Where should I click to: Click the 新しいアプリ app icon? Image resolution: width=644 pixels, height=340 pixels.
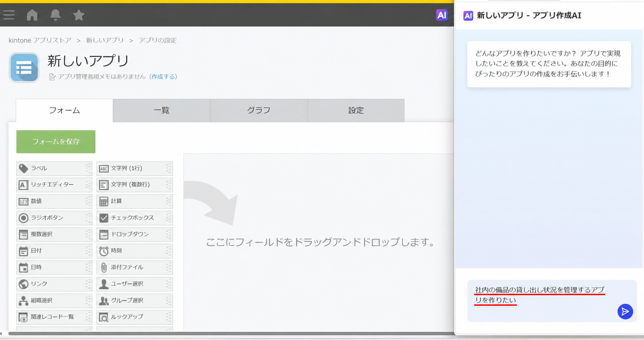click(24, 68)
